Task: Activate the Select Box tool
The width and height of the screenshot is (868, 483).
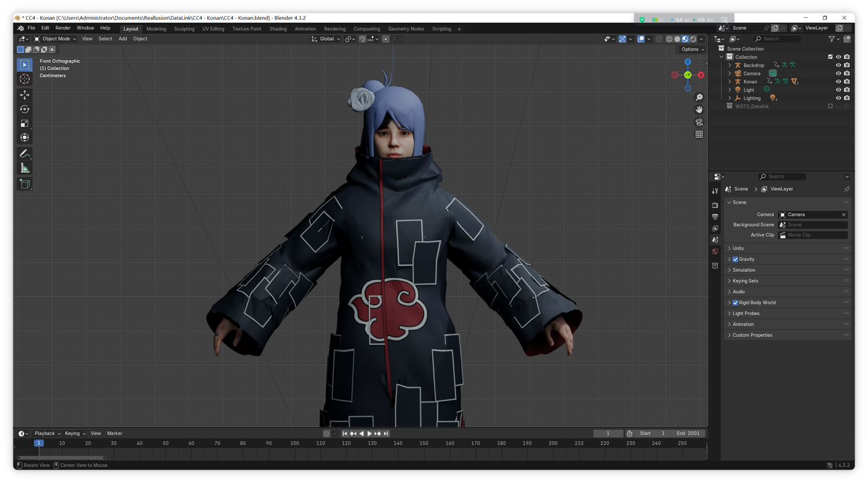Action: [x=24, y=65]
